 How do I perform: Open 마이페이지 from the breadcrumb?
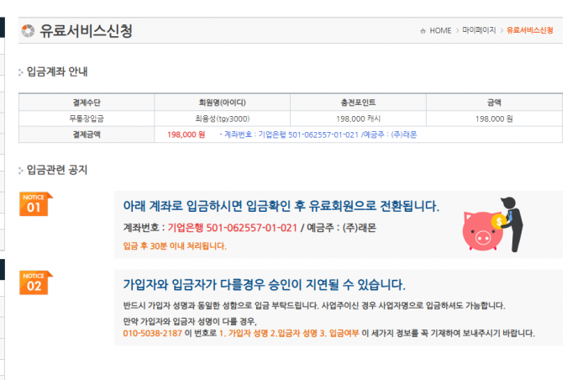point(479,31)
